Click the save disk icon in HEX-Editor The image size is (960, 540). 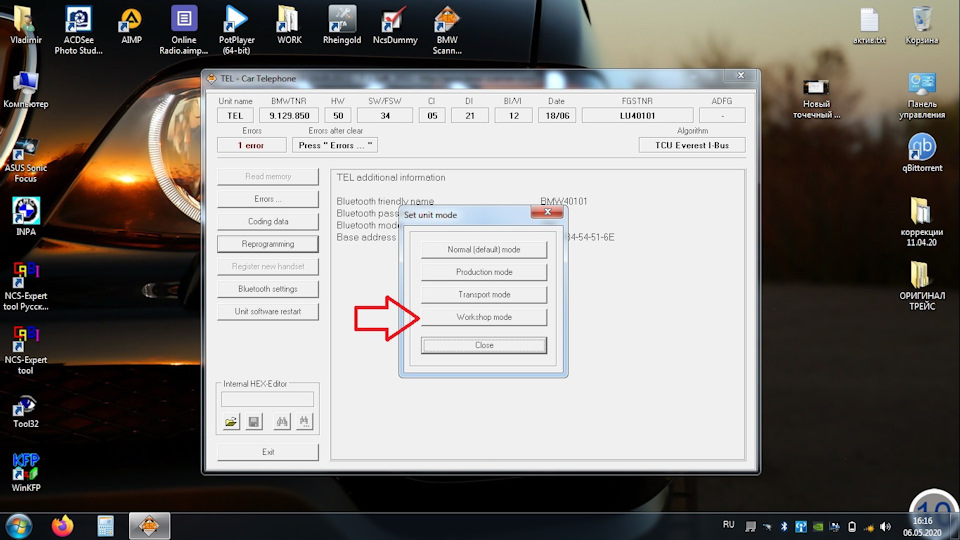pos(253,422)
